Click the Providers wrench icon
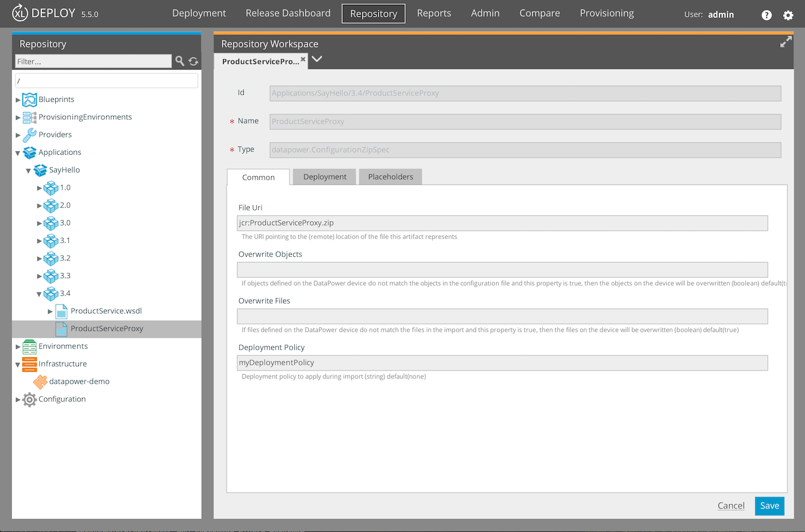Viewport: 805px width, 532px height. (x=30, y=135)
